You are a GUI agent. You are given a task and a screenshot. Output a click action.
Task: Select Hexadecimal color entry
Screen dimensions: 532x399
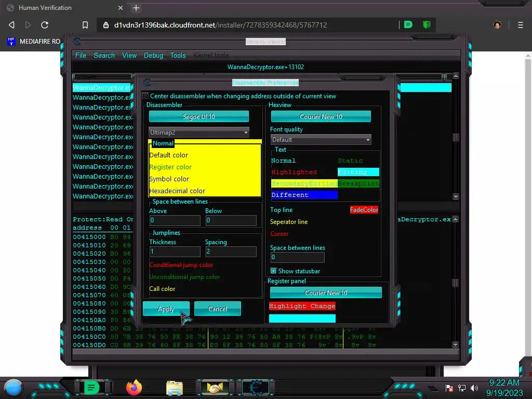pos(177,191)
